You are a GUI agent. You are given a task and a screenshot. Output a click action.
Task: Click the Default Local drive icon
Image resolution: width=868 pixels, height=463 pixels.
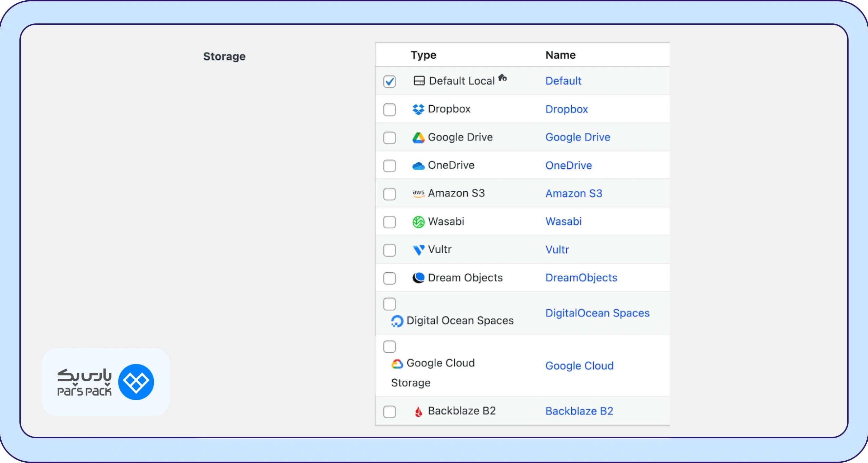point(419,81)
